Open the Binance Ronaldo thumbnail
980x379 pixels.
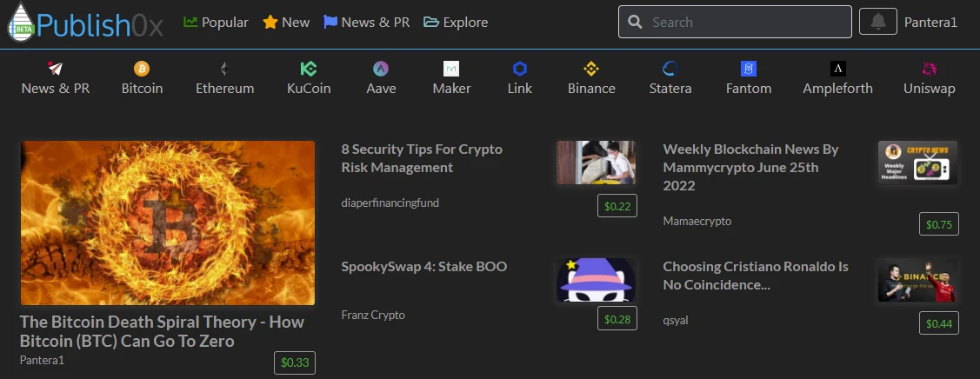pos(917,280)
